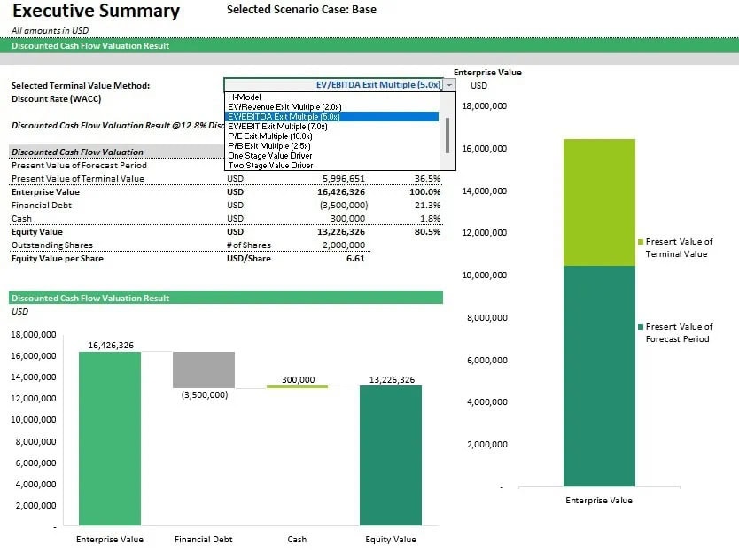The width and height of the screenshot is (739, 560).
Task: Choose P/E Exit Multiple (10.0x) option
Action: point(270,136)
